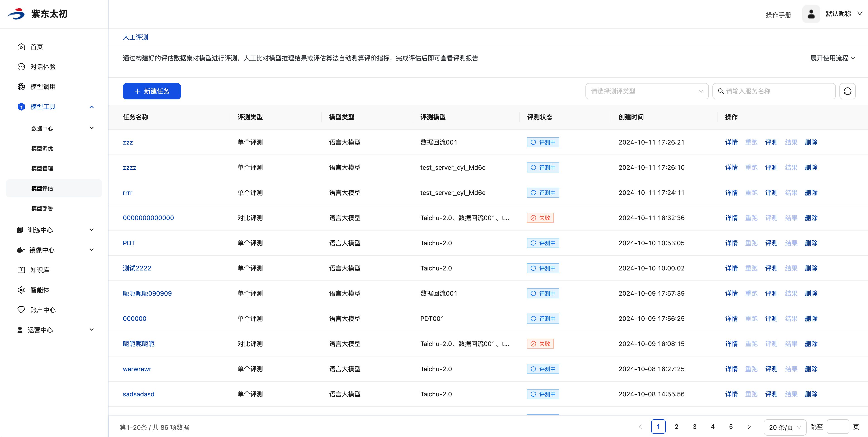Open 详情 for task zzz

[731, 142]
